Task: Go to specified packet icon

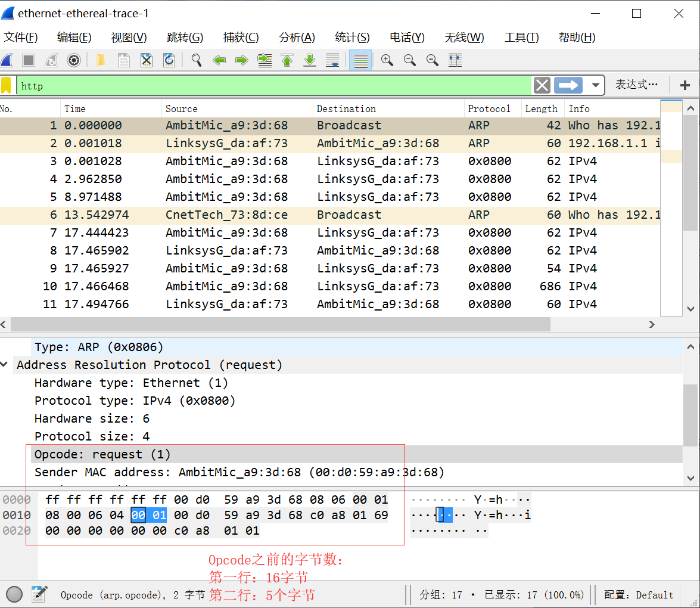Action: click(x=265, y=60)
